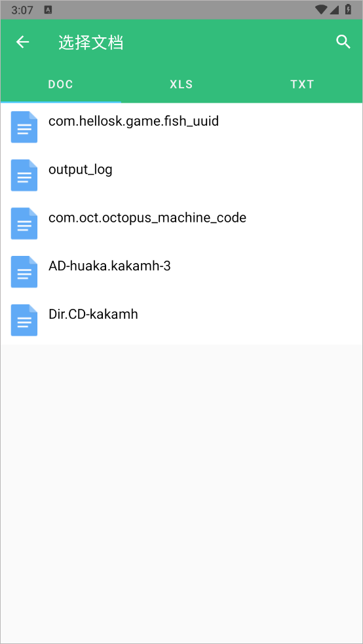
Task: Click document icon beside Dir.CD-kakamh
Action: point(24,320)
